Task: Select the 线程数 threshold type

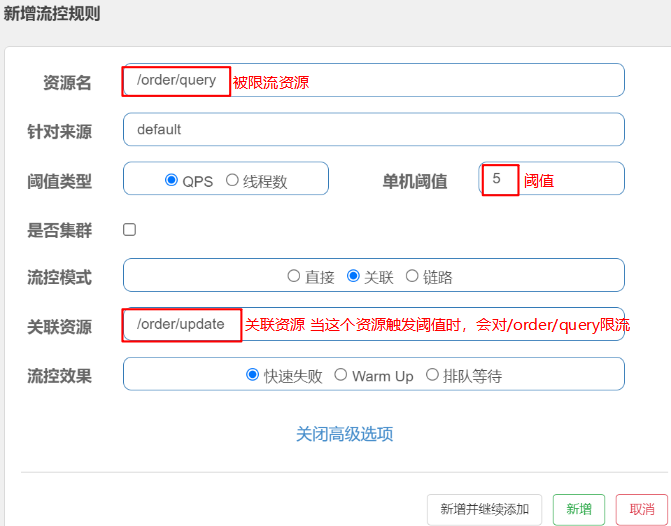Action: tap(232, 181)
